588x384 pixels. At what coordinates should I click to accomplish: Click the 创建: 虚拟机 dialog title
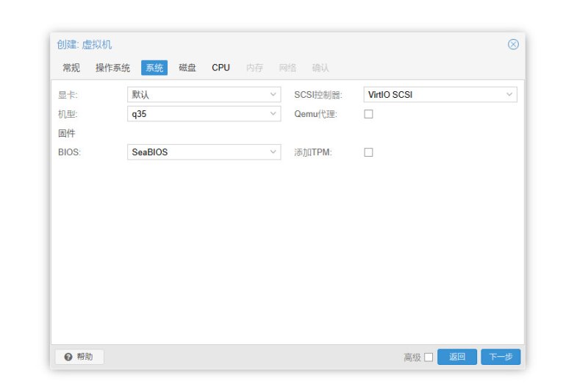pyautogui.click(x=85, y=45)
